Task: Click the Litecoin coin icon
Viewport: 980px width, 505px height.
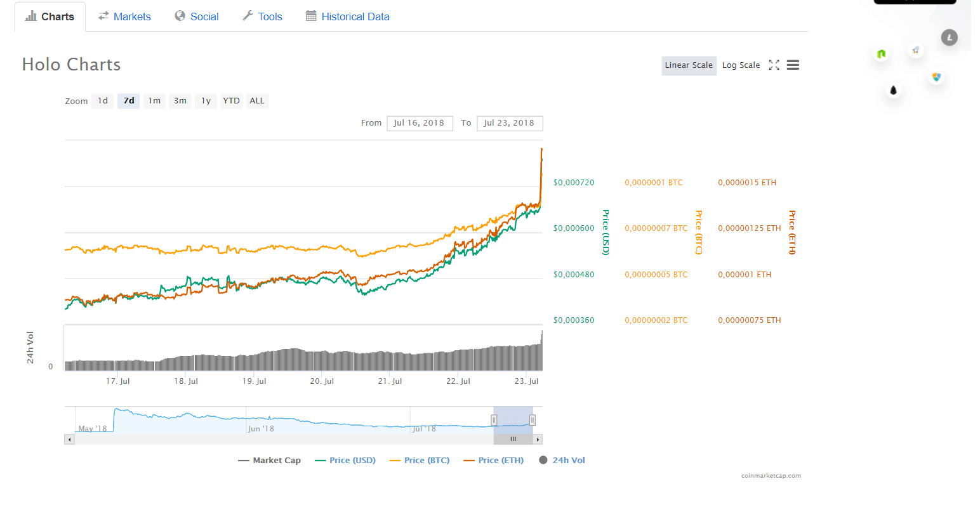Action: (x=949, y=38)
